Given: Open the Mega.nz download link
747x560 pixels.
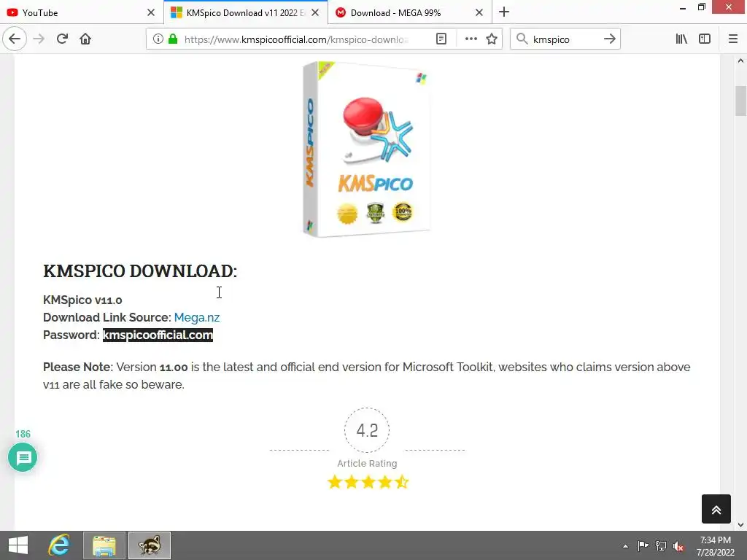Looking at the screenshot, I should [x=197, y=318].
